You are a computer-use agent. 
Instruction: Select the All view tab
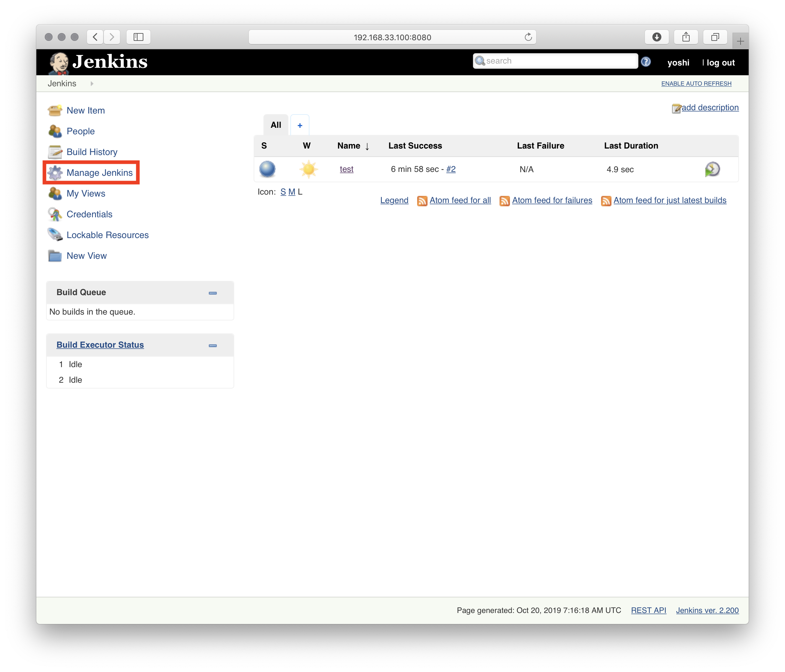[276, 125]
